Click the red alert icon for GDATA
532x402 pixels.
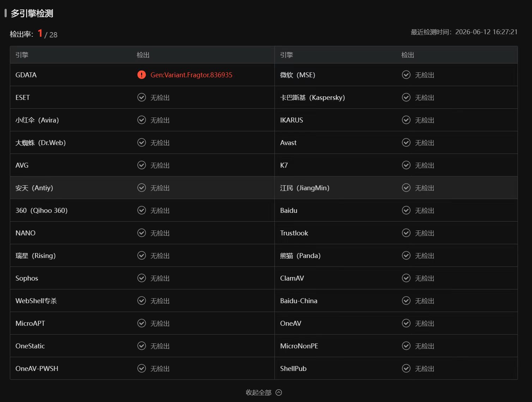click(x=141, y=75)
